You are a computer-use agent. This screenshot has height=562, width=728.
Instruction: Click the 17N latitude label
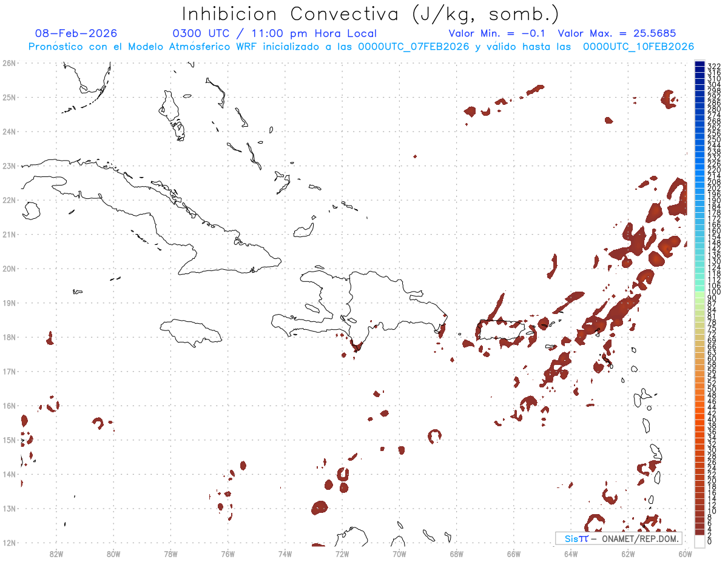(x=9, y=371)
